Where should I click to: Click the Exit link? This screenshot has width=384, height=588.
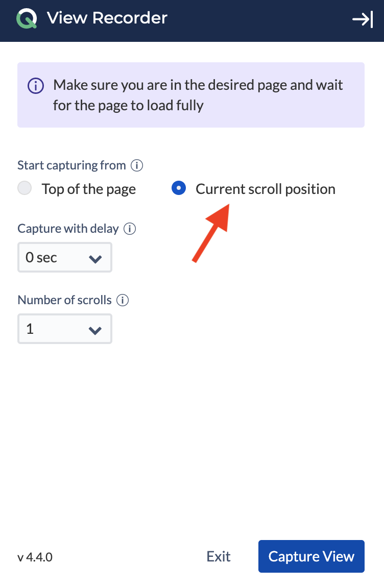219,556
